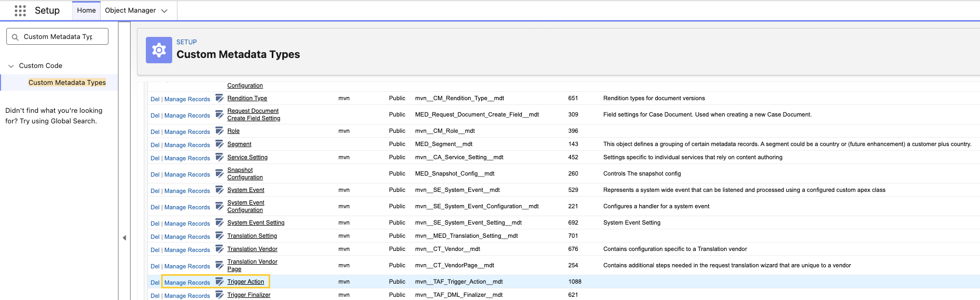Image resolution: width=980 pixels, height=300 pixels.
Task: Click the mvn__TAF_Trigger_Action__mdt API name
Action: coord(459,282)
